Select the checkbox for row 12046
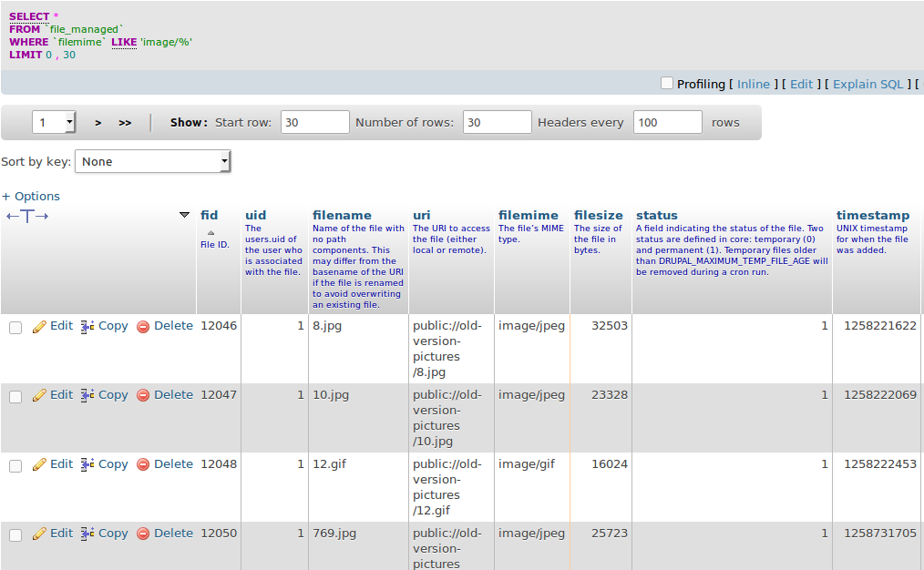Viewport: 924px width, 570px height. (x=15, y=327)
